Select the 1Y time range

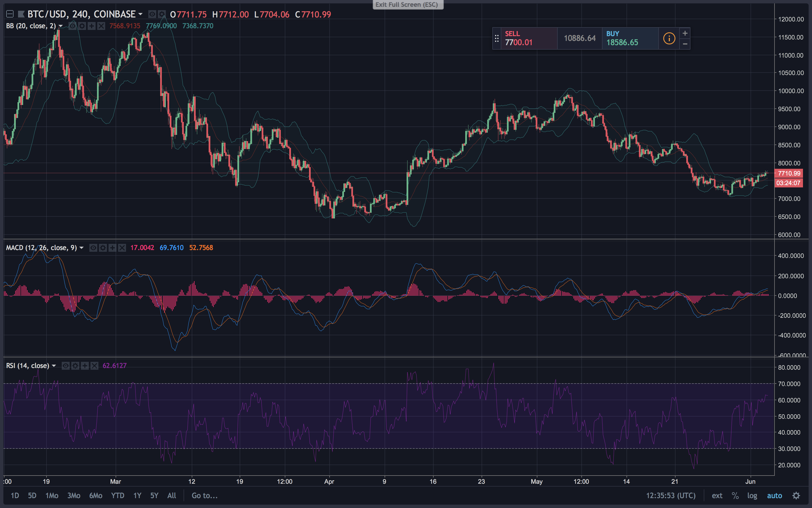click(137, 496)
